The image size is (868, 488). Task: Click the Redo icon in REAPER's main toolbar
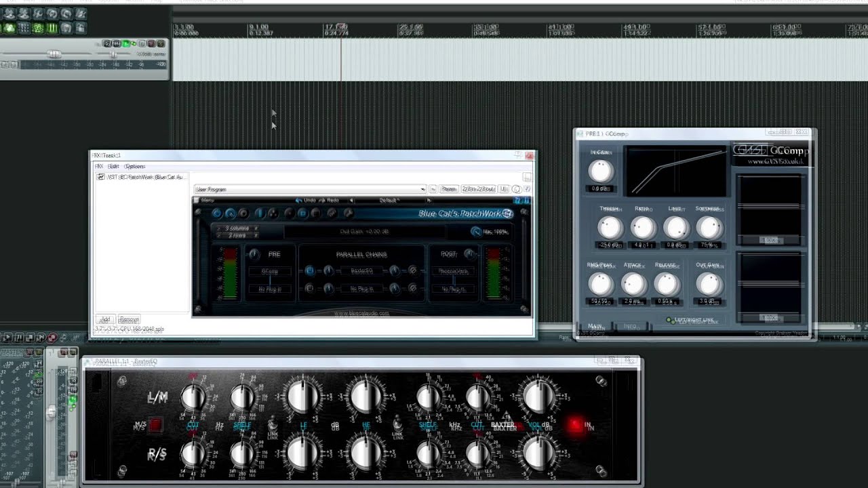(66, 14)
